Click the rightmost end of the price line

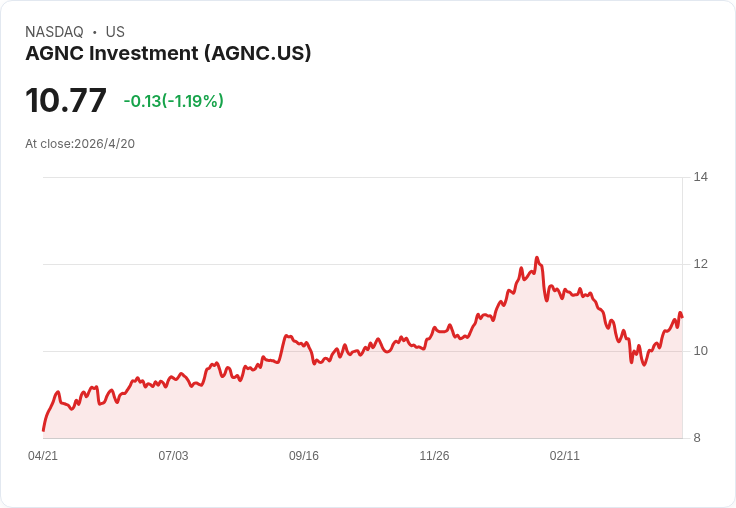(x=681, y=317)
